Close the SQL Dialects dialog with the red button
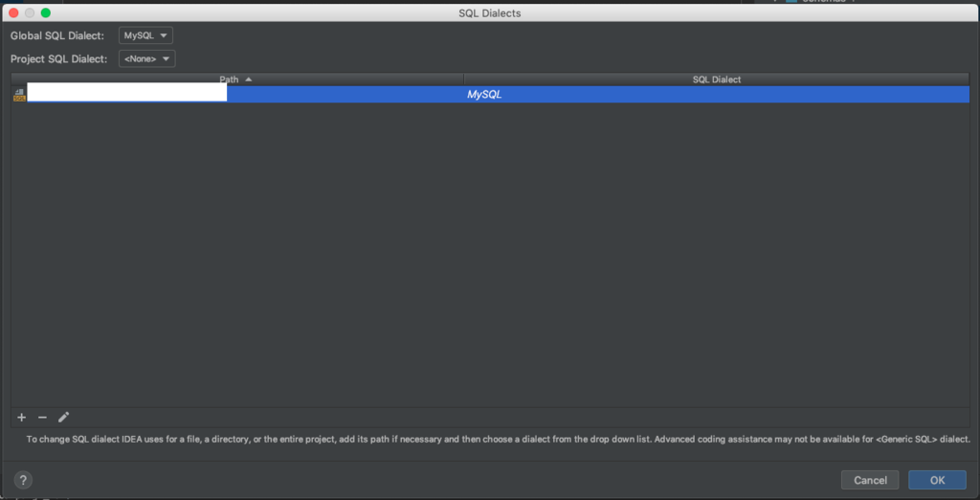The image size is (980, 500). [x=13, y=12]
